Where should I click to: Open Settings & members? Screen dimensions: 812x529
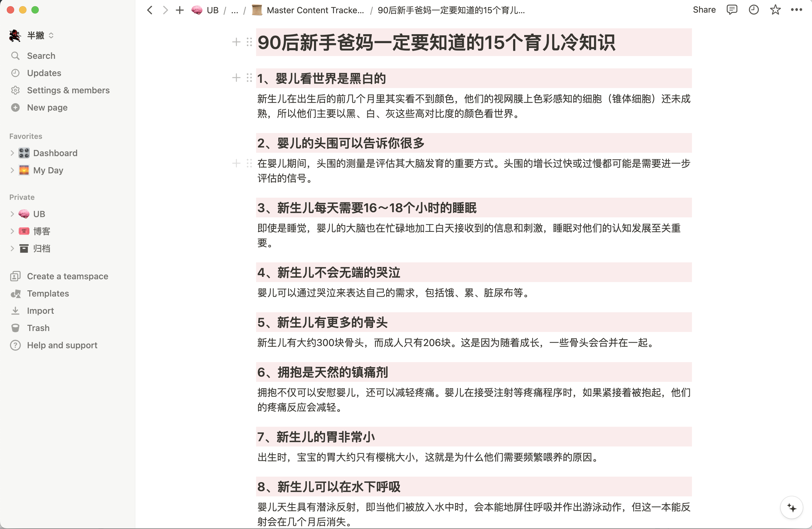68,90
